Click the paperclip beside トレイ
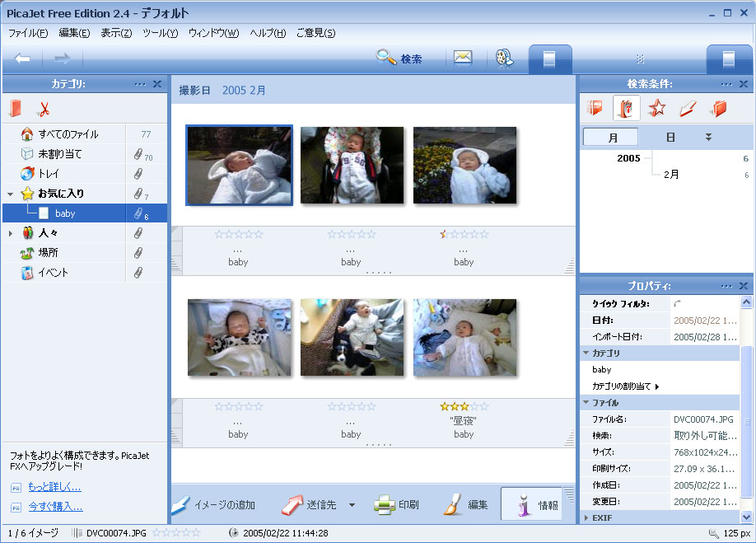Viewport: 756px width, 543px height. 138,174
